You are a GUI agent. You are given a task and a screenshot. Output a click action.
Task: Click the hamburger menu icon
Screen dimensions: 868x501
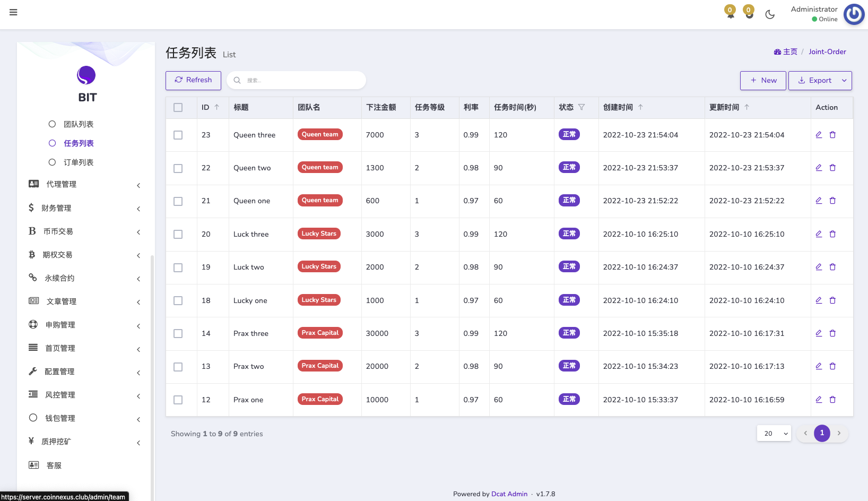tap(13, 12)
